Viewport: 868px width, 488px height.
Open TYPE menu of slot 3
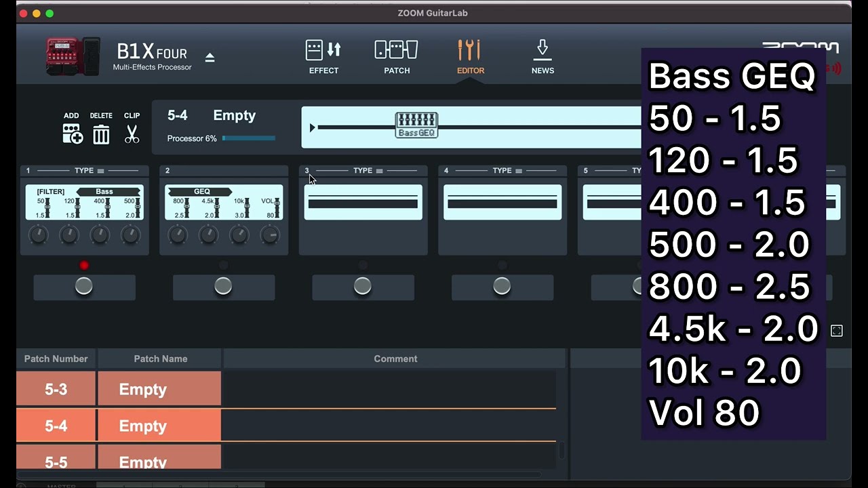[x=367, y=171]
